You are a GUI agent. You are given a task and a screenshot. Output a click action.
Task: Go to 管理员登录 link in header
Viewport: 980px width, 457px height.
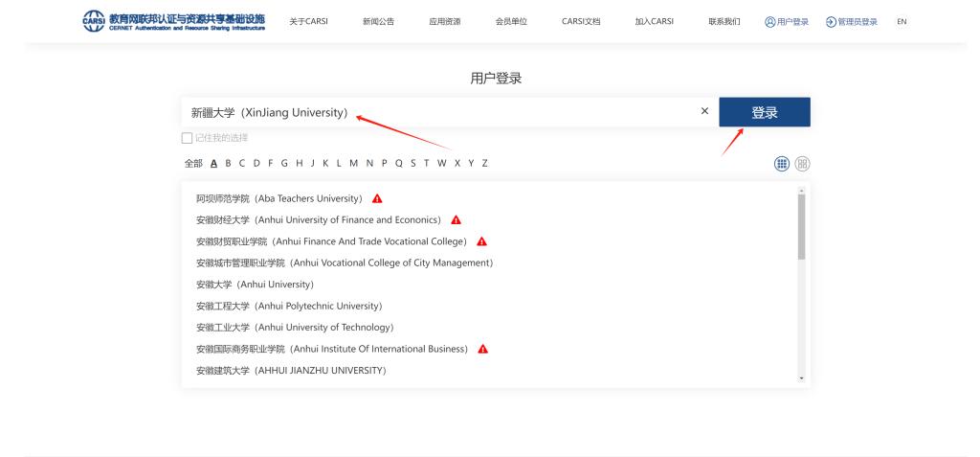851,22
